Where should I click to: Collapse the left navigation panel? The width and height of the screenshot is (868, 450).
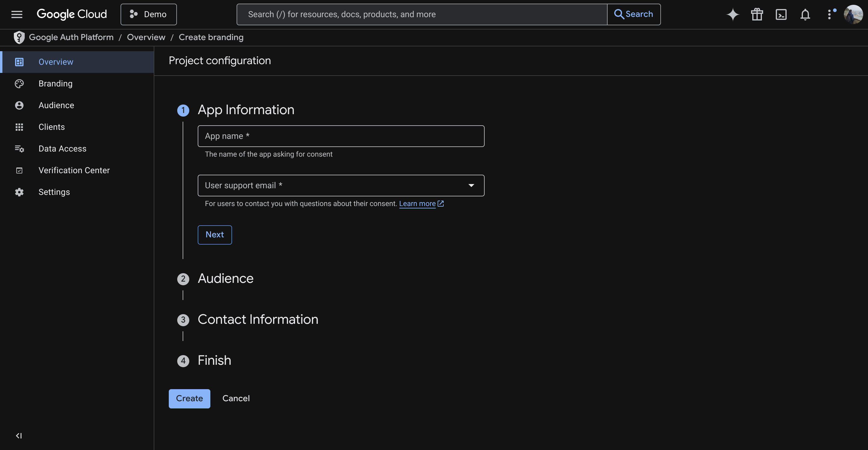click(19, 435)
